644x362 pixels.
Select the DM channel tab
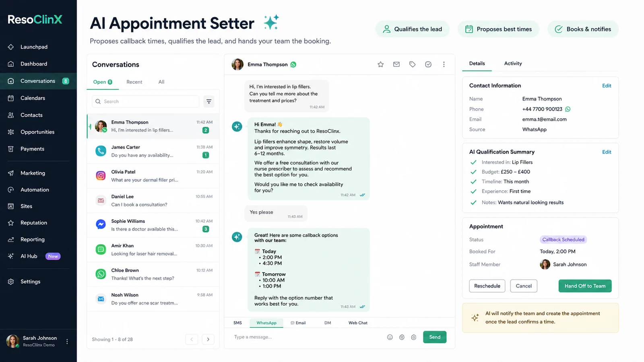point(328,323)
